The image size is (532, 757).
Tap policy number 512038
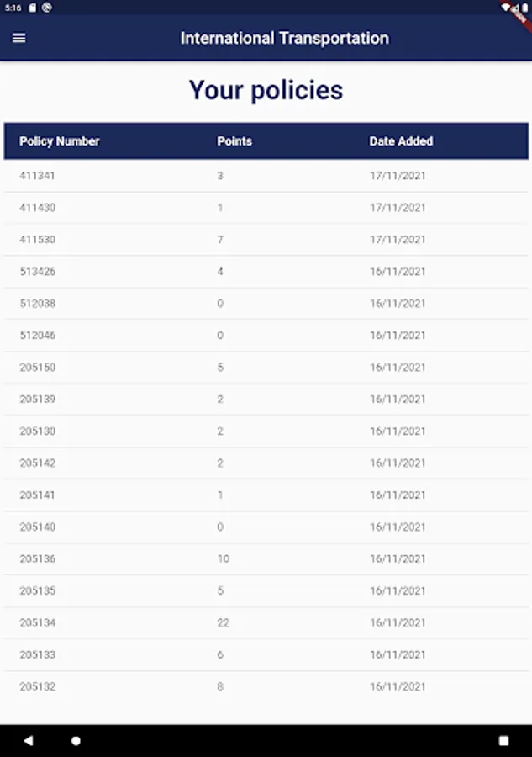(x=38, y=304)
